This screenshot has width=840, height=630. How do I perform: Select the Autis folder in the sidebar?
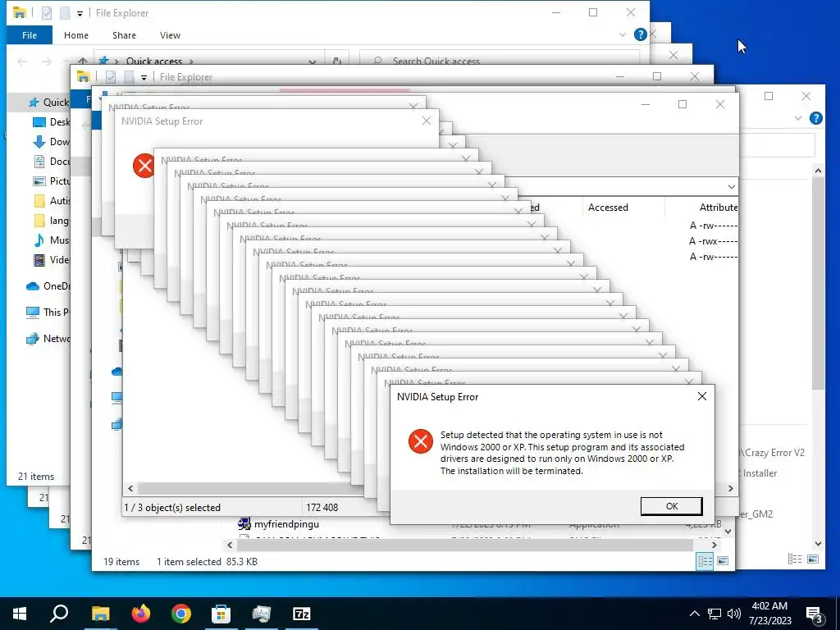(x=52, y=201)
